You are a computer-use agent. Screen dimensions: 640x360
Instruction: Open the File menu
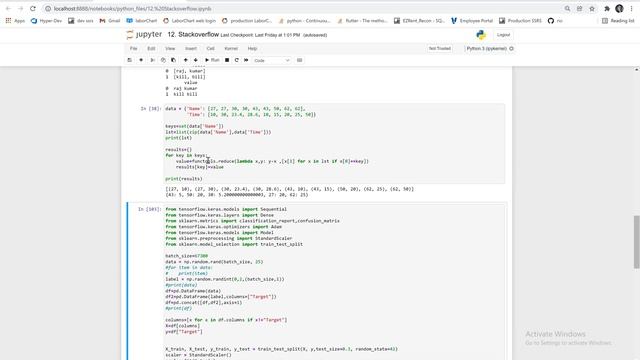[x=133, y=48]
